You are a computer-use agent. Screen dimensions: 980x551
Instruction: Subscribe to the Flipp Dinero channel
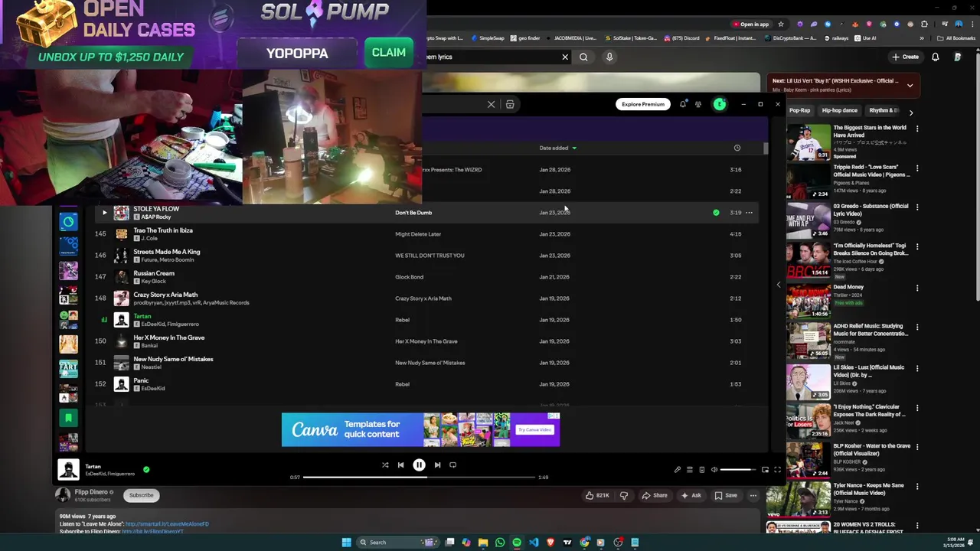click(141, 495)
